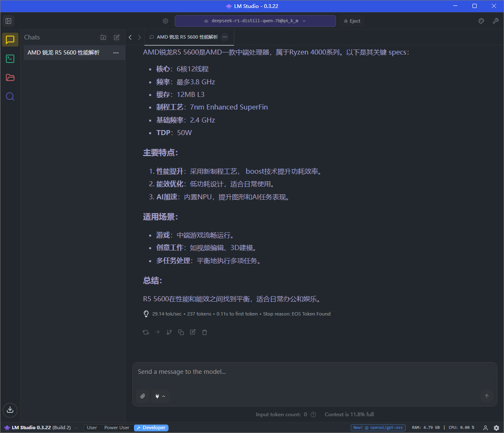Viewport: 504px width, 433px height.
Task: Click the 适用场景 heading
Action: (x=160, y=217)
